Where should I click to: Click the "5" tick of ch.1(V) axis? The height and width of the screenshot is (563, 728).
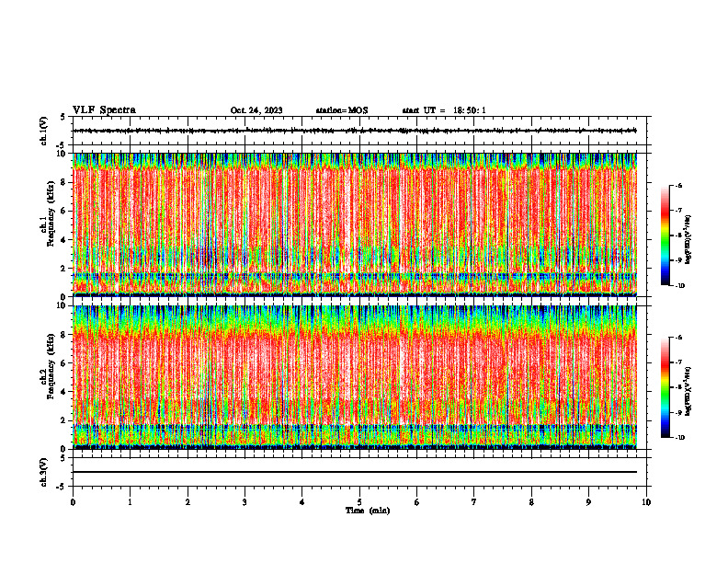coord(63,117)
